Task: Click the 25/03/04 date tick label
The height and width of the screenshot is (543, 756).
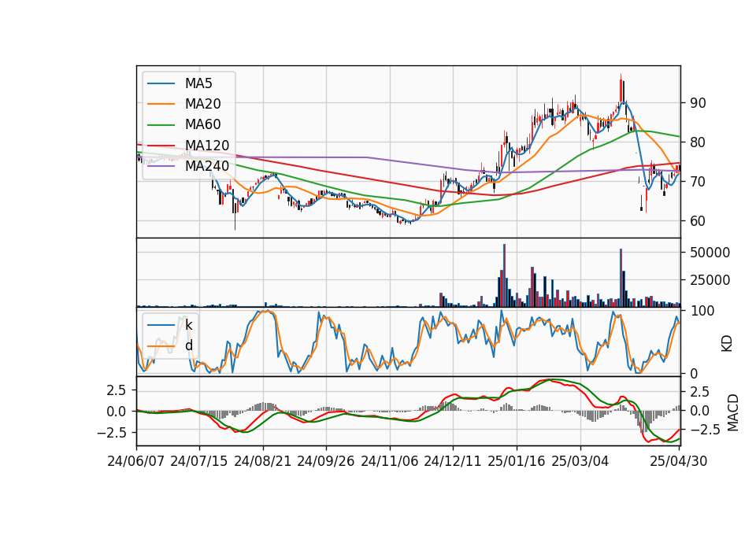Action: coord(580,461)
